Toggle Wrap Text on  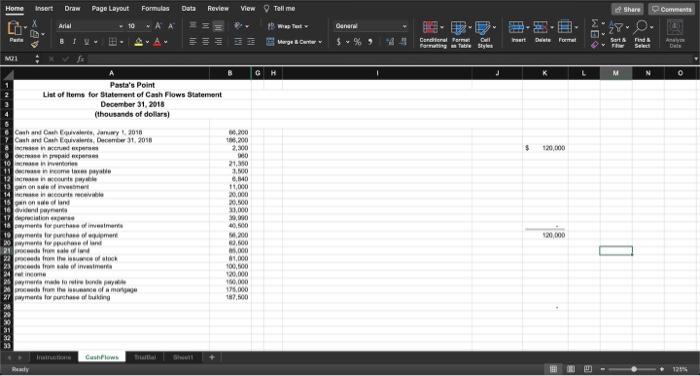(x=288, y=26)
